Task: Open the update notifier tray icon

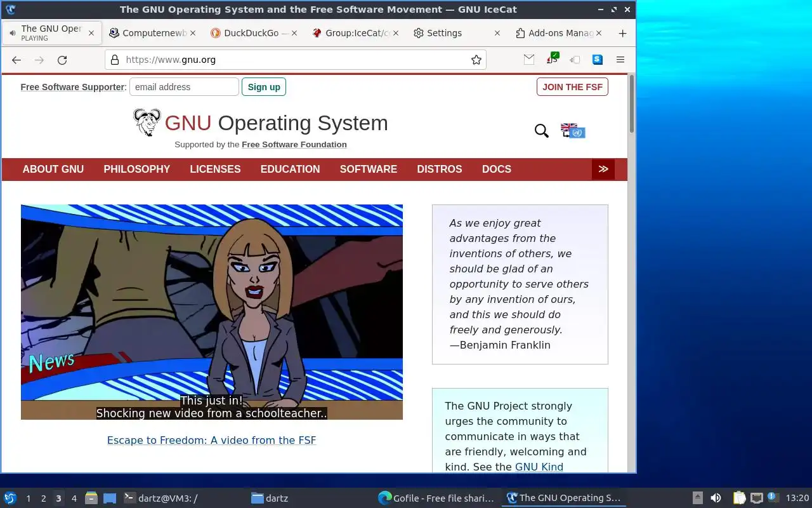Action: pyautogui.click(x=772, y=497)
